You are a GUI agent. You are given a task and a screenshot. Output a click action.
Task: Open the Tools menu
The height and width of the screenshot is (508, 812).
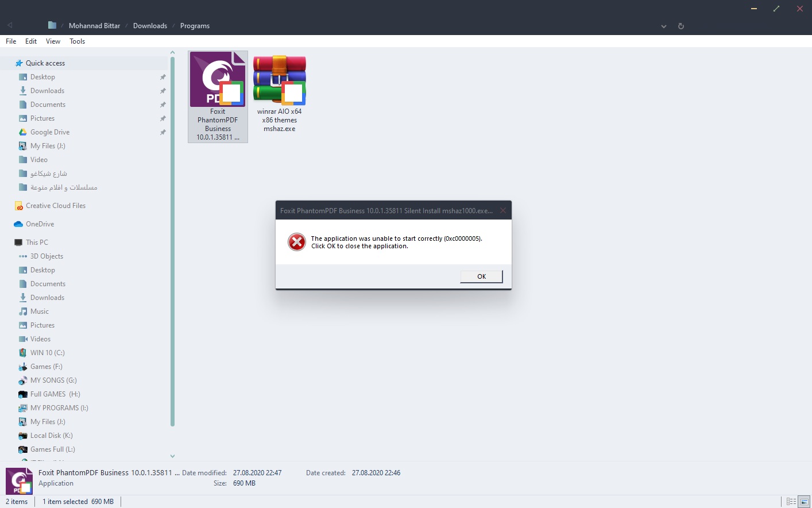tap(77, 41)
